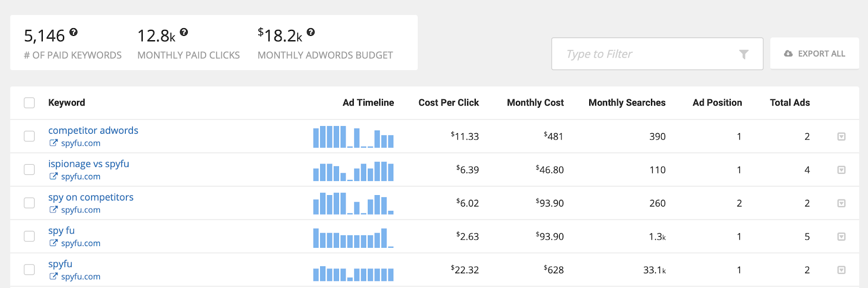The image size is (868, 288).
Task: Click the funnel filter icon
Action: 744,54
